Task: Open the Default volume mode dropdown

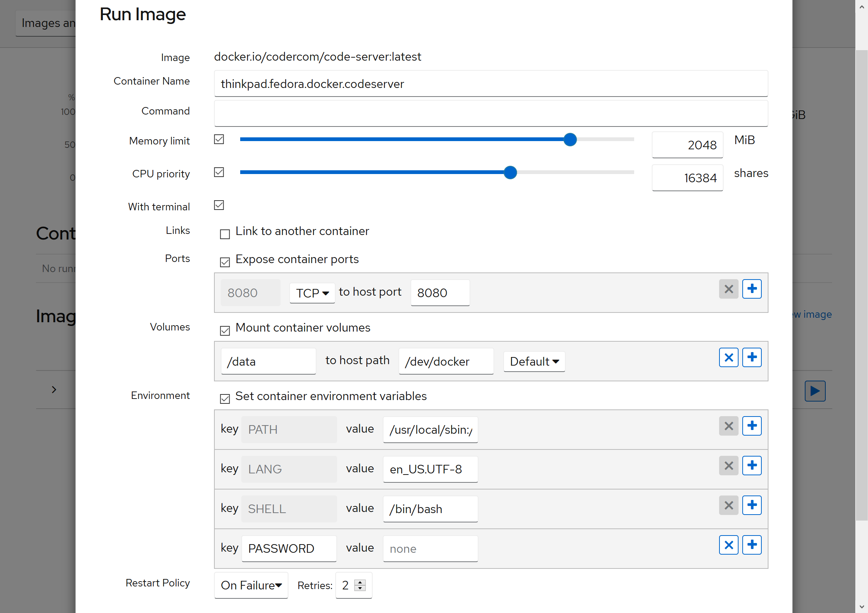Action: (534, 362)
